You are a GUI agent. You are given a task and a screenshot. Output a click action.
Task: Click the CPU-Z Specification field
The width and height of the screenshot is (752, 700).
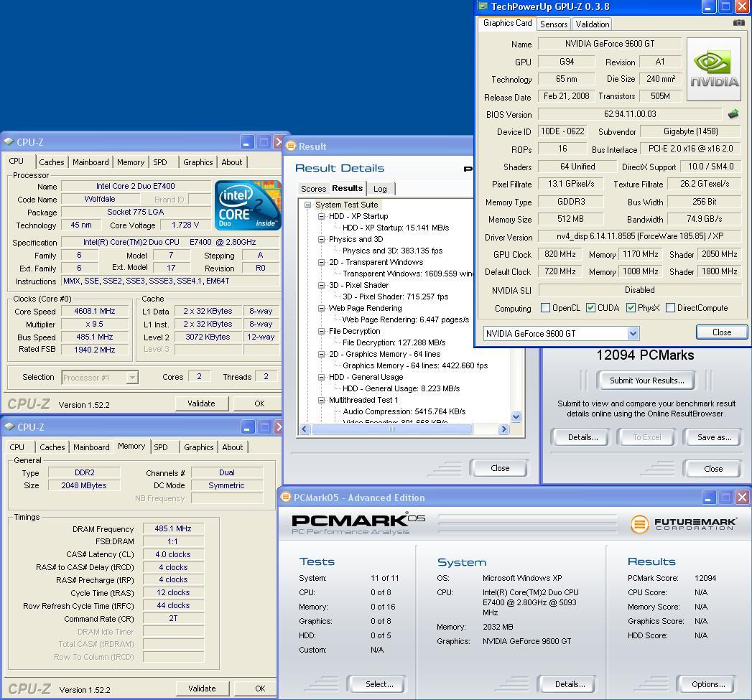(x=170, y=242)
